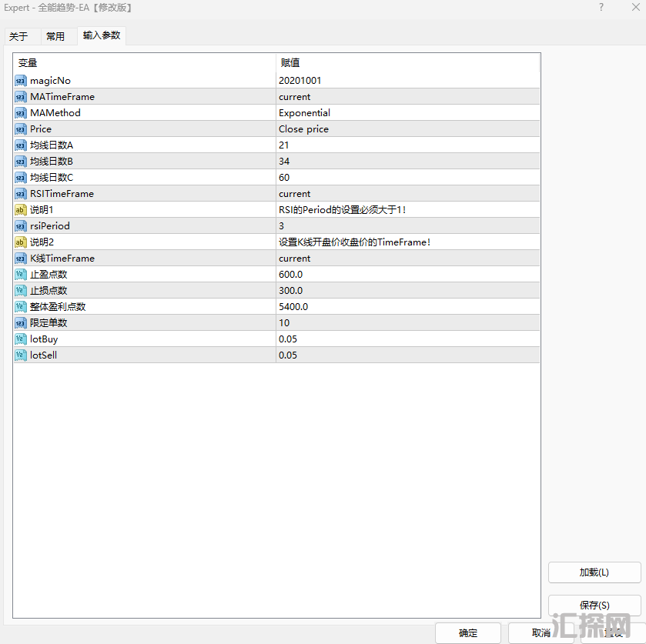
Task: Select the lotSell variable name
Action: pyautogui.click(x=43, y=355)
